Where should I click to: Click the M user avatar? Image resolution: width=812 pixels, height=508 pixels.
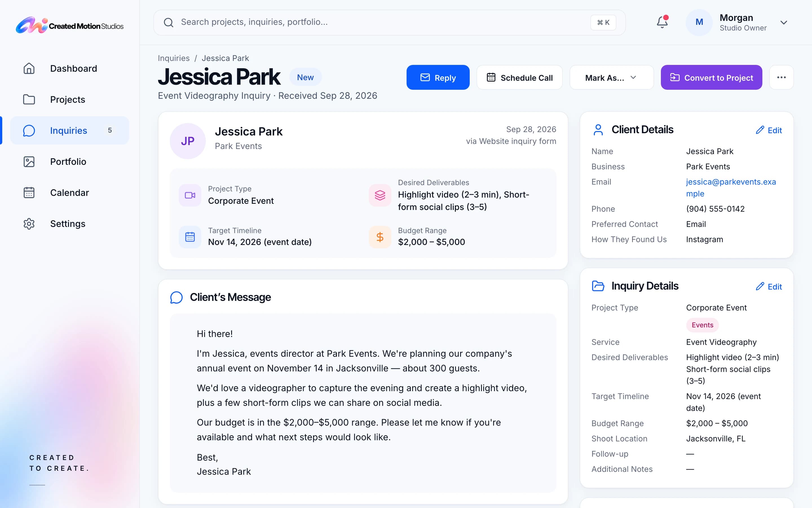pos(699,23)
